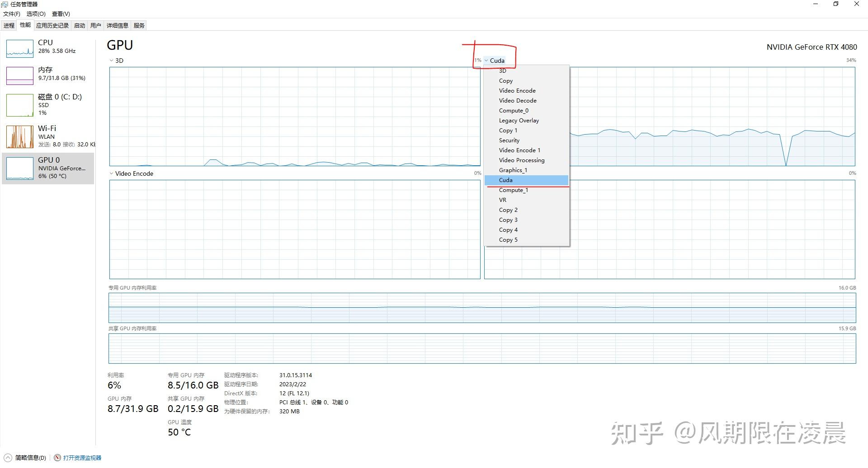868x468 pixels.
Task: Select Copy 1 in the engine list
Action: [508, 130]
